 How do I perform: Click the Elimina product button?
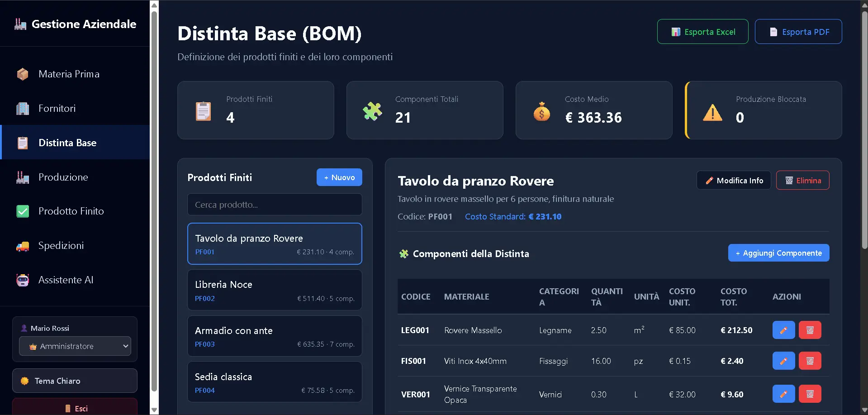802,180
